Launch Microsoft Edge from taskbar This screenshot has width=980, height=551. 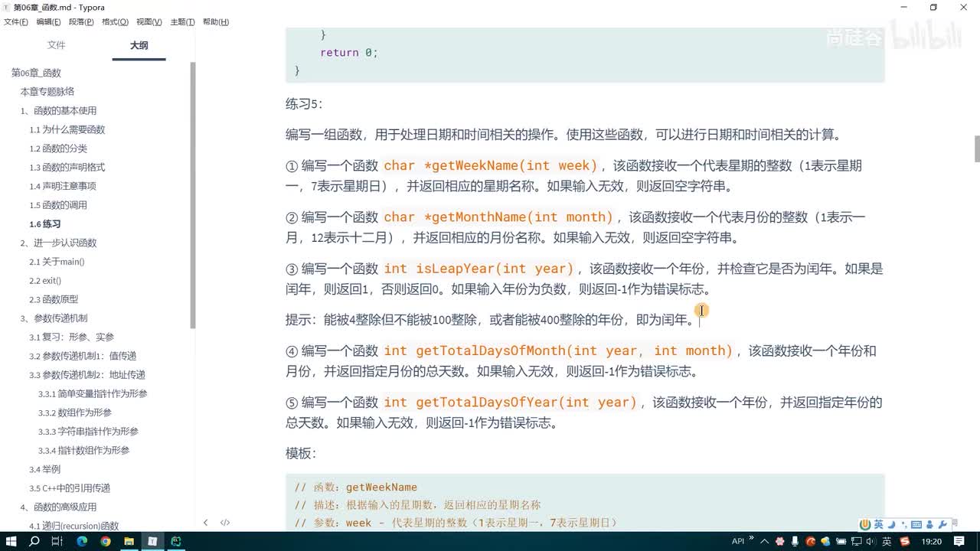82,541
